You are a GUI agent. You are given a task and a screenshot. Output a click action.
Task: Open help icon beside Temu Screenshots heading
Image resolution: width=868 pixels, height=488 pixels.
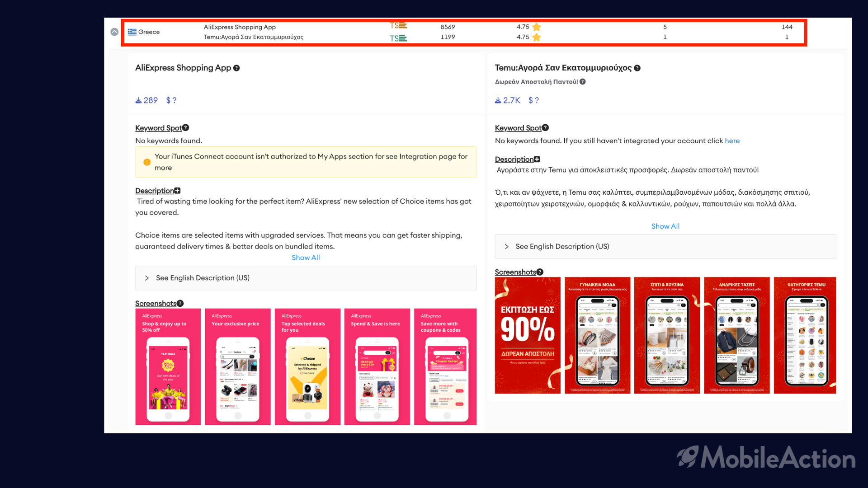tap(540, 272)
